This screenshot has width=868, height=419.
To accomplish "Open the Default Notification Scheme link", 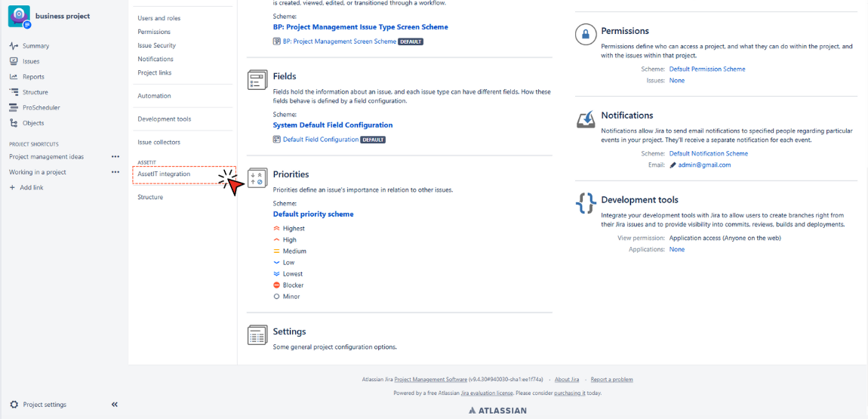I will 708,154.
